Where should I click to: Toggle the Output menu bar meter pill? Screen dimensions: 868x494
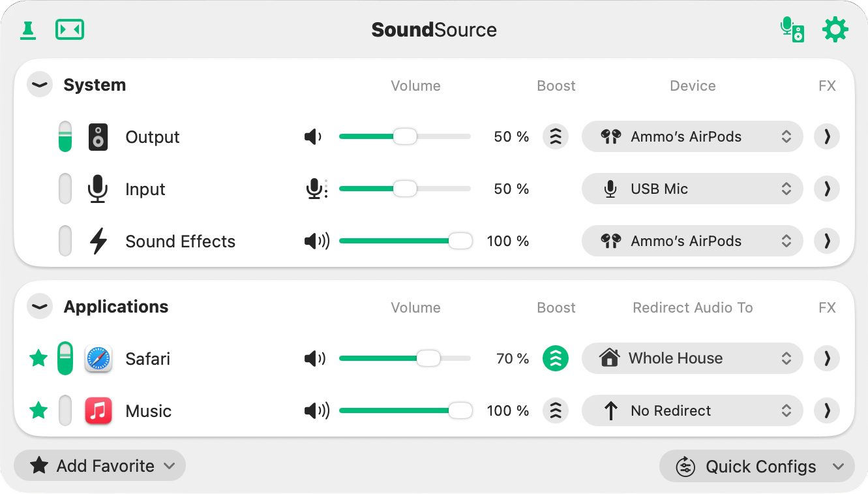tap(65, 136)
